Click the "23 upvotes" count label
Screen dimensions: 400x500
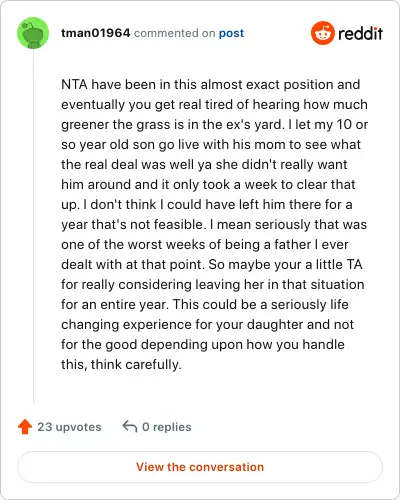click(69, 427)
